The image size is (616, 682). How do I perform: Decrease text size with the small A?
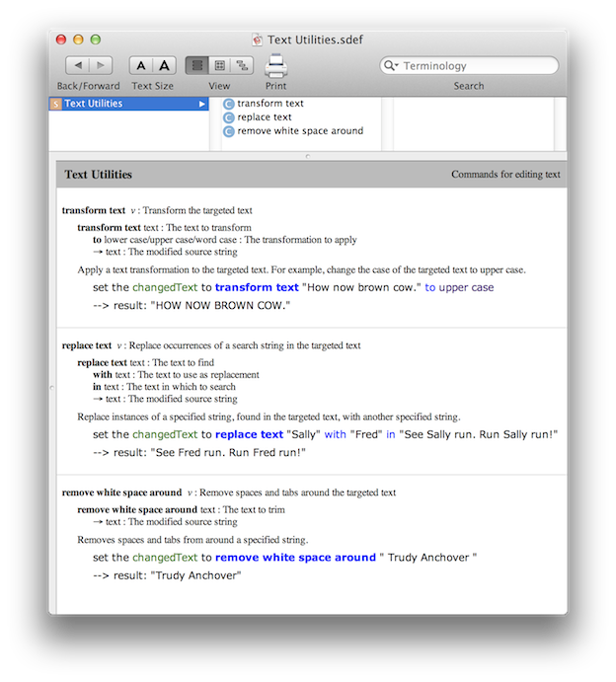click(141, 66)
